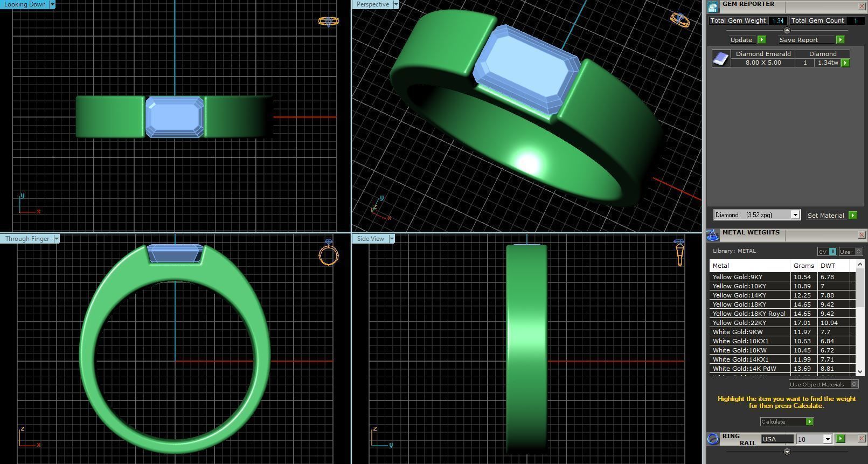Open the ring size 10 dropdown

click(x=828, y=439)
